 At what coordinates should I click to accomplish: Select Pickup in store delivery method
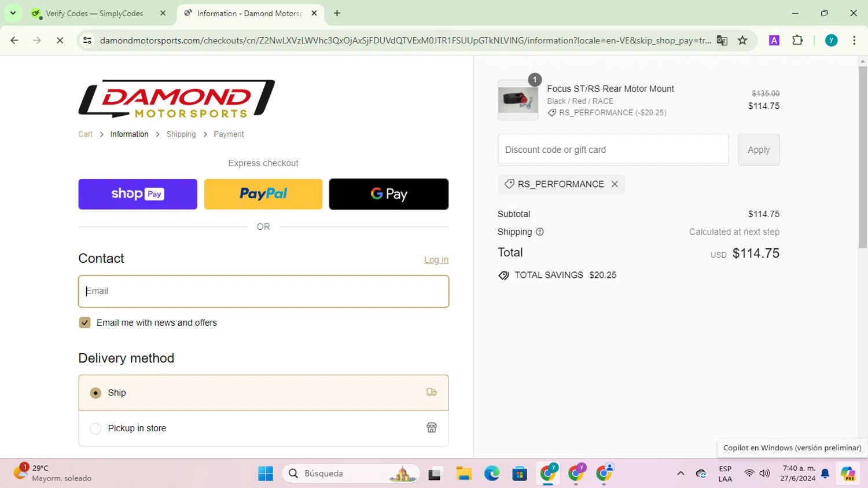coord(263,428)
